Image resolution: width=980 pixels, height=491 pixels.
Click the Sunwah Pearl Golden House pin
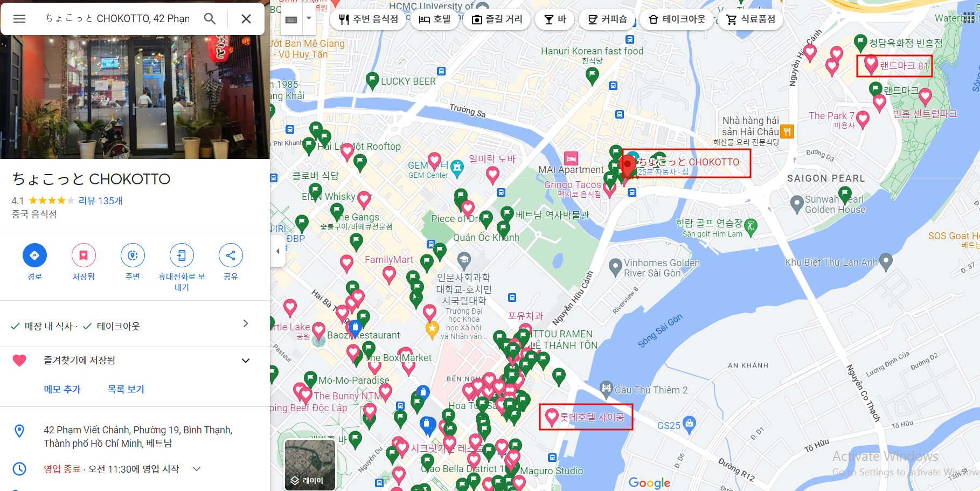(x=797, y=204)
